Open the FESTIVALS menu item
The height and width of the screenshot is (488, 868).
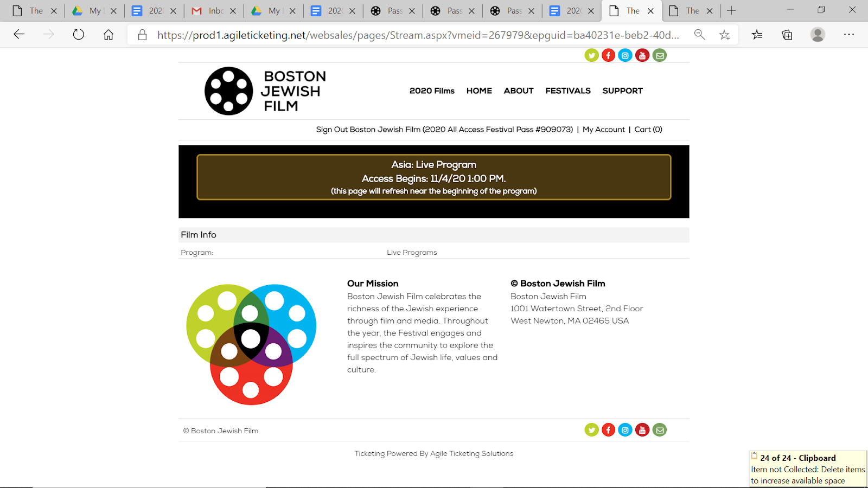[568, 91]
